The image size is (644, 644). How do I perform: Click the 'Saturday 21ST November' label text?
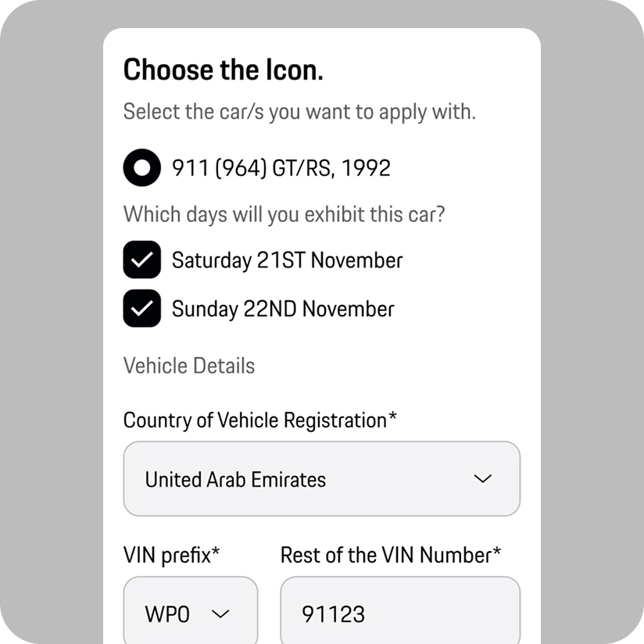point(287,260)
